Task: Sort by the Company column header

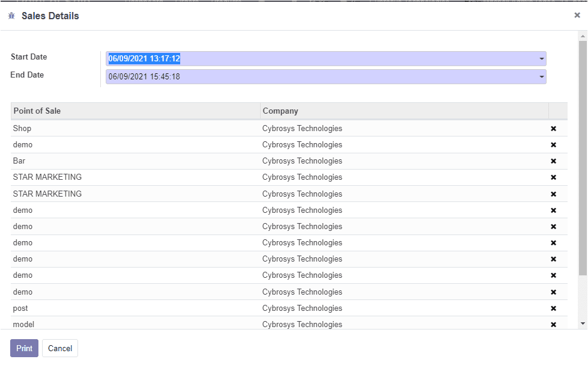Action: tap(404, 111)
